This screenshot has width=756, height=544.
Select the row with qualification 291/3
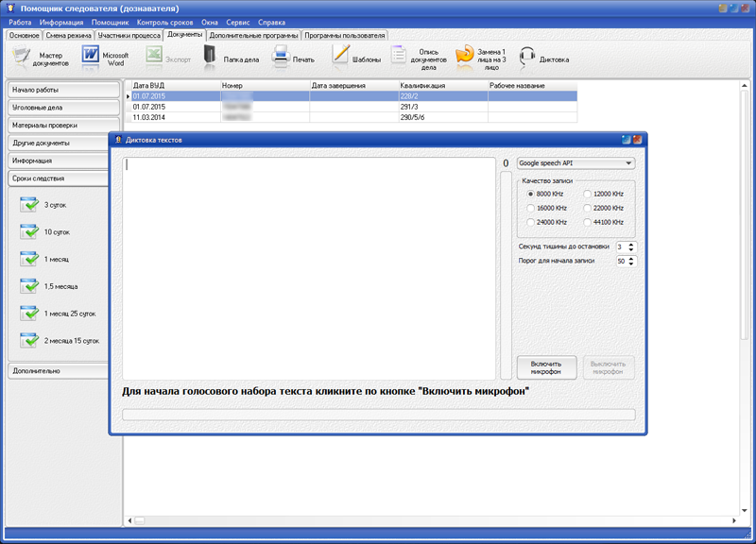(354, 107)
